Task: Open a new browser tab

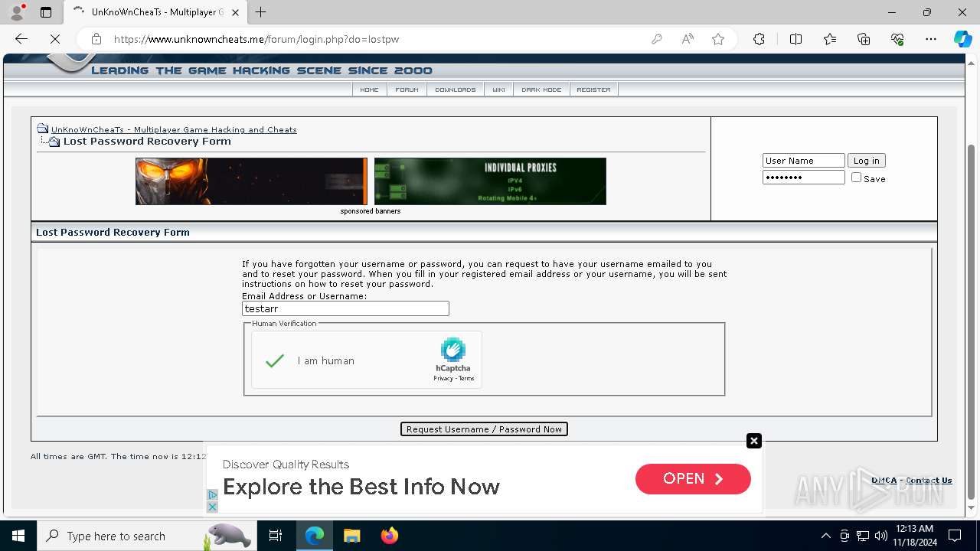Action: [261, 12]
